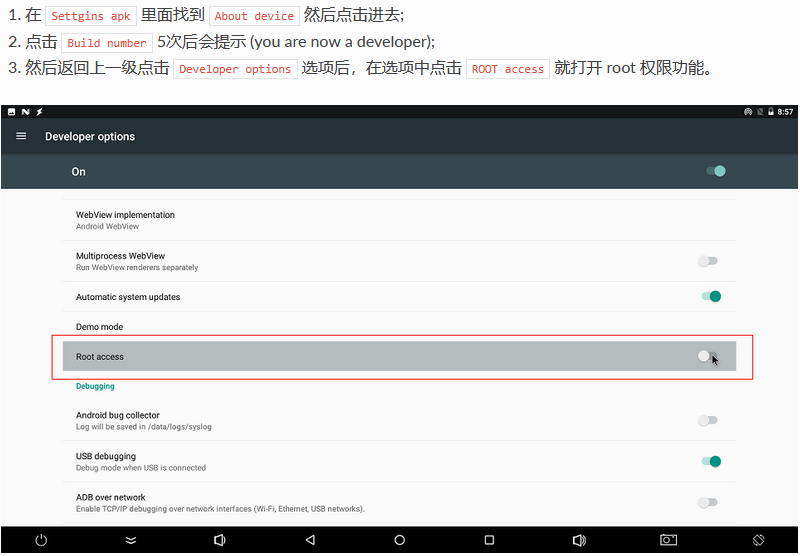Screen dimensions: 800x556
Task: Click the power icon in navigation bar
Action: 41,540
